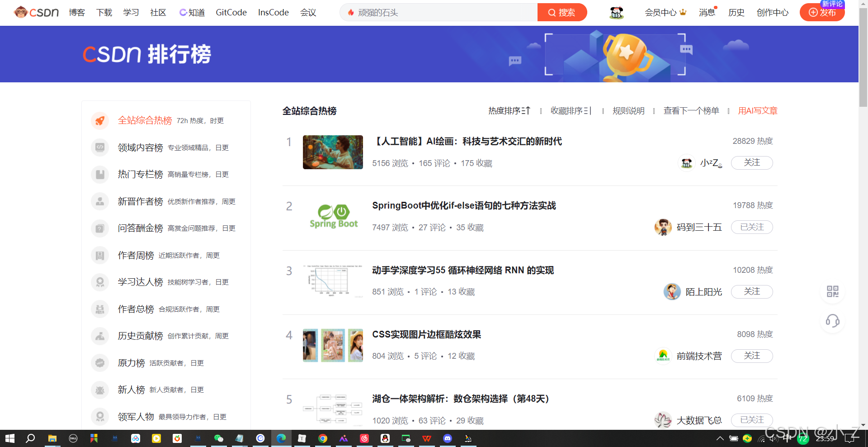Click the 问答酬金榜 sidebar icon

(100, 228)
